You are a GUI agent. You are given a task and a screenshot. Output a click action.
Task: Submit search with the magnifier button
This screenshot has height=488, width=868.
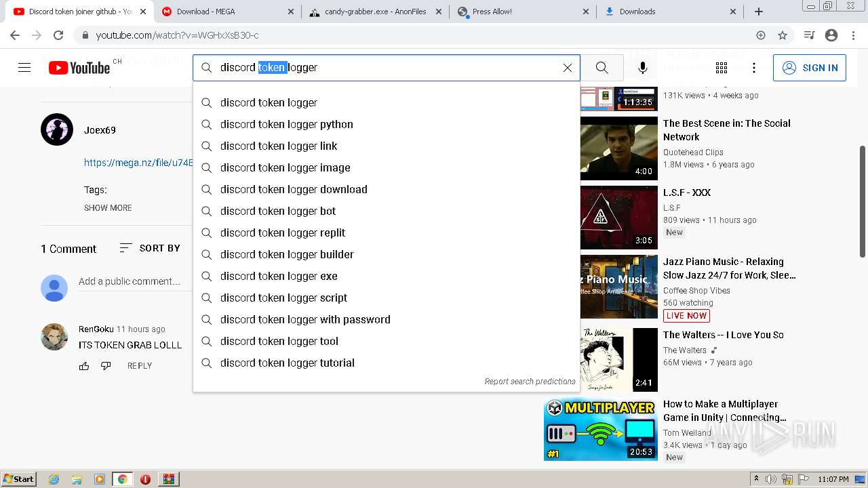(601, 68)
